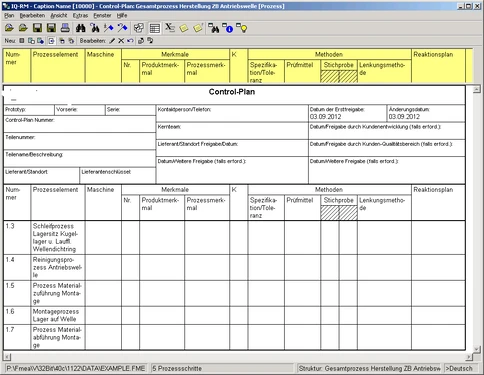
Task: Click the window with binoculars icon
Action: [213, 28]
